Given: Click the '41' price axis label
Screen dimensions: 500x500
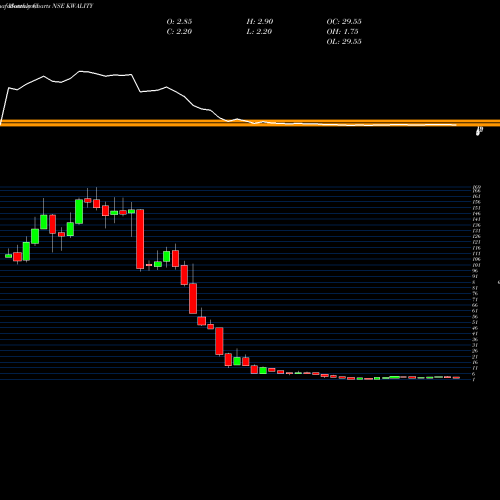Looking at the screenshot, I should (x=475, y=334).
